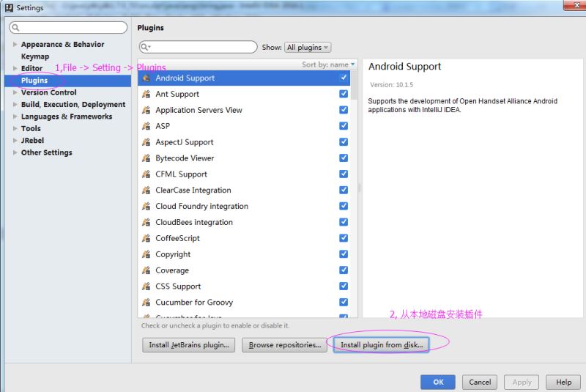Disable the CoffeeScript checkbox

344,238
